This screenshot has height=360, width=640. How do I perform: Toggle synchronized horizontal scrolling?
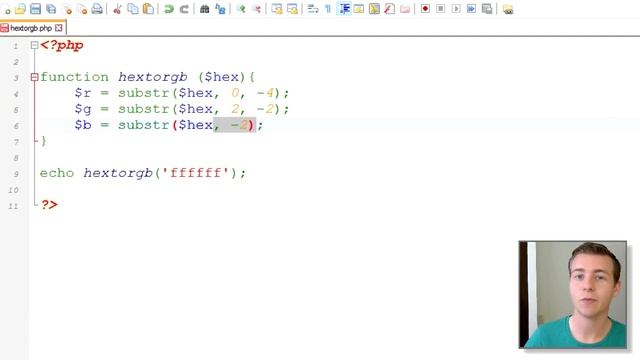[292, 9]
